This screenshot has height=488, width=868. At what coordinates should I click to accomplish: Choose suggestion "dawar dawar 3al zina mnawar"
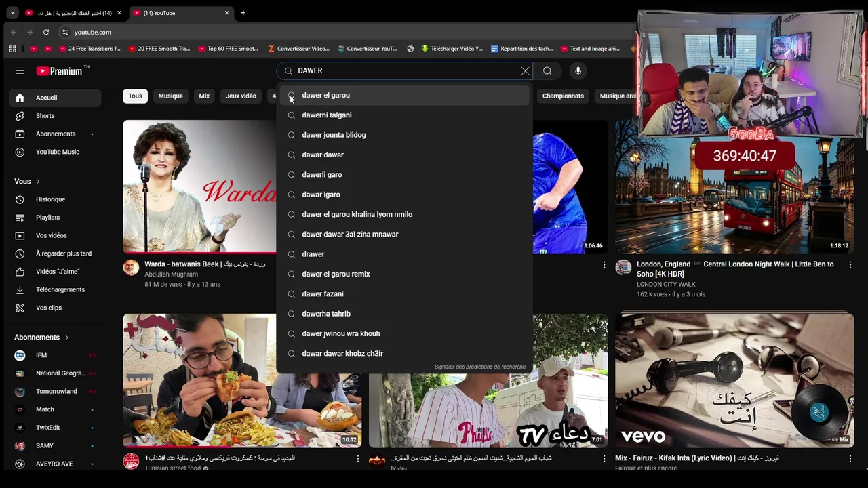click(404, 235)
